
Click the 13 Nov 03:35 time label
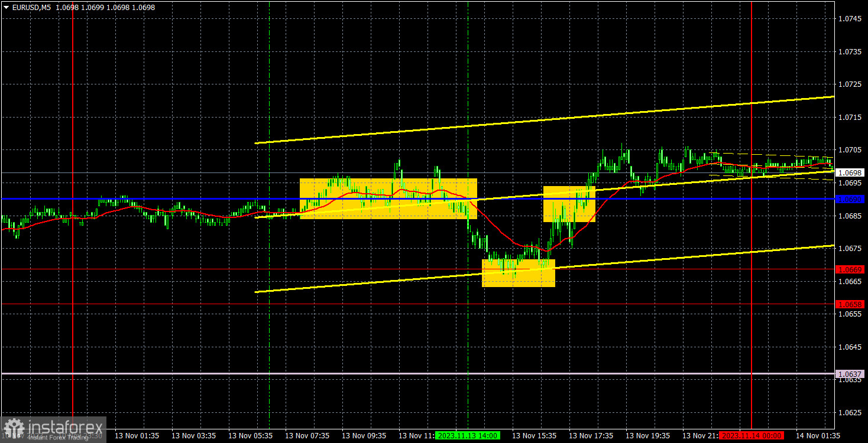click(x=193, y=435)
